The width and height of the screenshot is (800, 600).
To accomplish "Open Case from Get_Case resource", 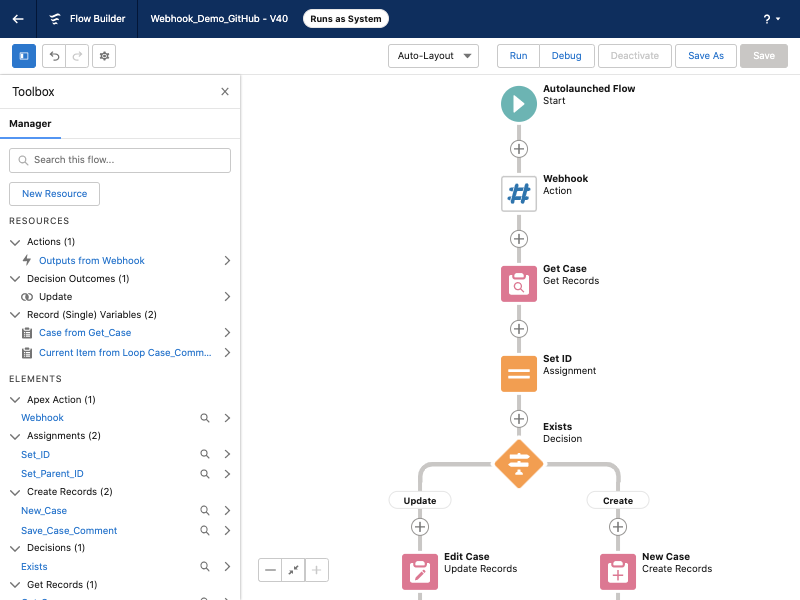I will click(85, 333).
